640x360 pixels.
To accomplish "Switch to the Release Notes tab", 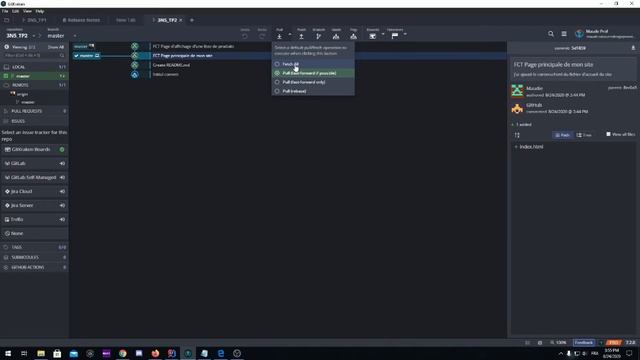I will click(81, 20).
